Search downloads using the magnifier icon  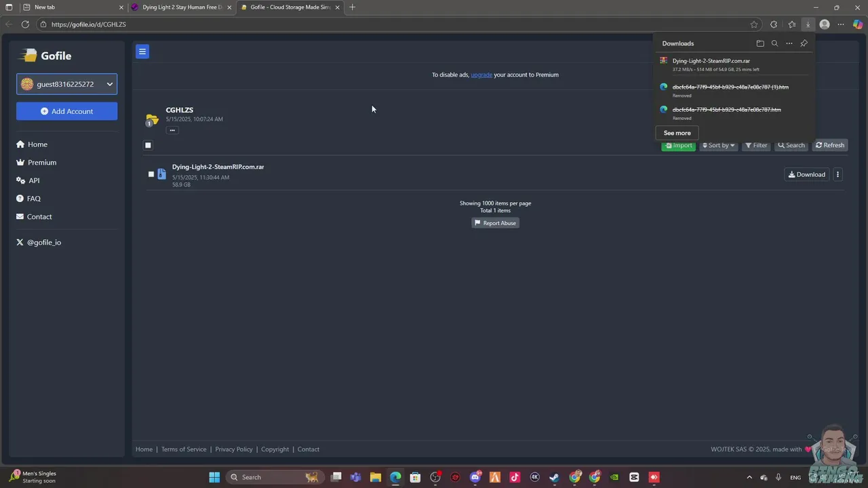click(x=774, y=43)
